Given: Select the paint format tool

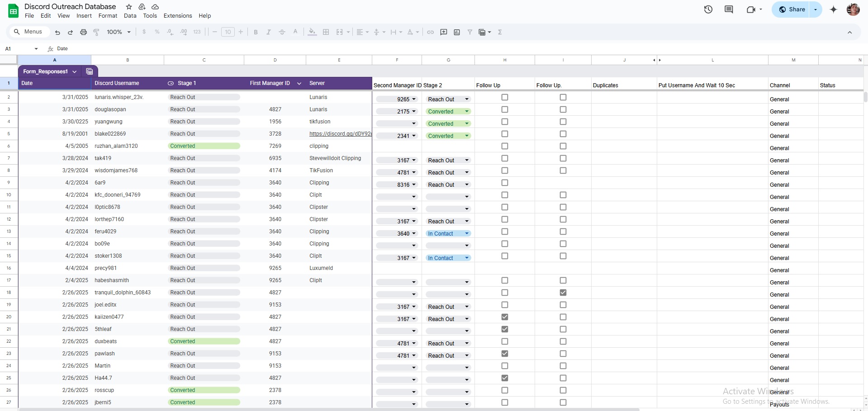Looking at the screenshot, I should [96, 32].
